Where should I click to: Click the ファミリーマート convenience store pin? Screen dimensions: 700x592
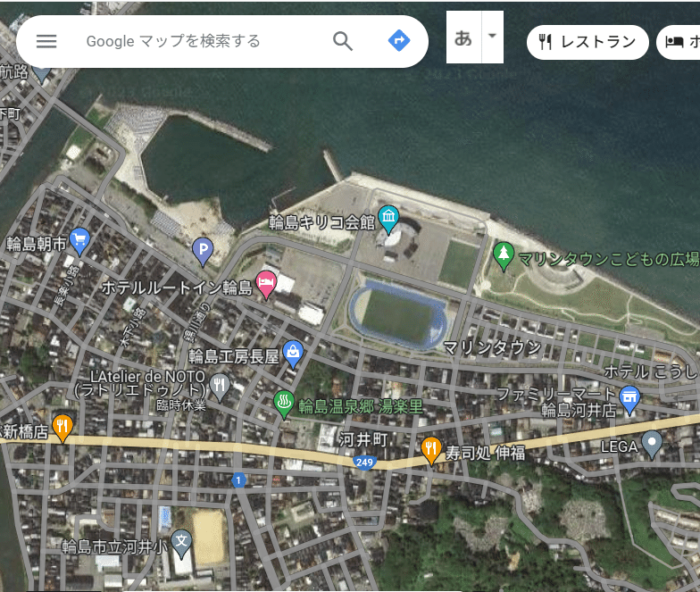[630, 400]
